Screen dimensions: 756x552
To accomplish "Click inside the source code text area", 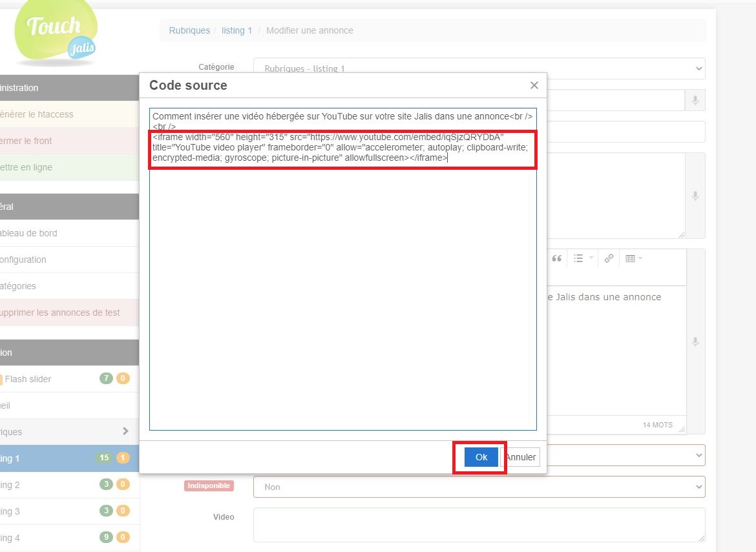I will click(x=342, y=291).
